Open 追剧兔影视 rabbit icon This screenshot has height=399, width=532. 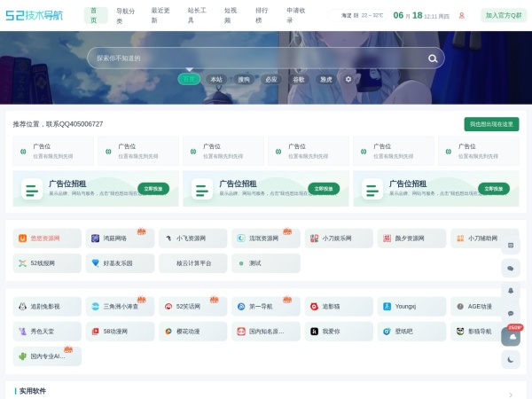(x=22, y=307)
